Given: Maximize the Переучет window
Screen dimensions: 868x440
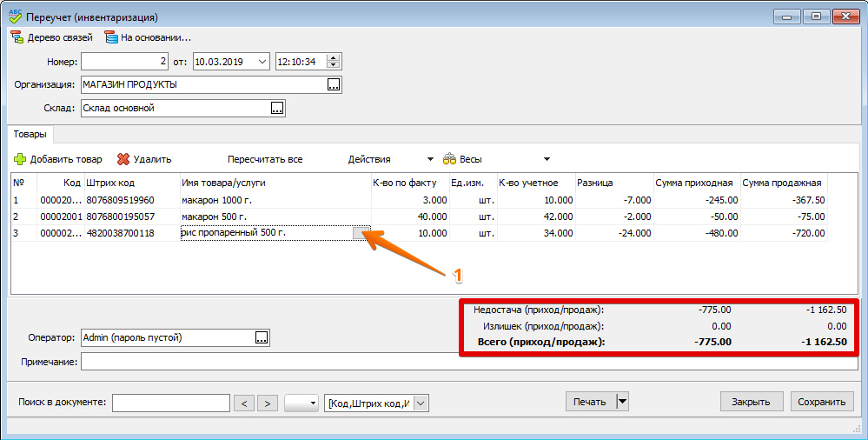Looking at the screenshot, I should [x=816, y=17].
